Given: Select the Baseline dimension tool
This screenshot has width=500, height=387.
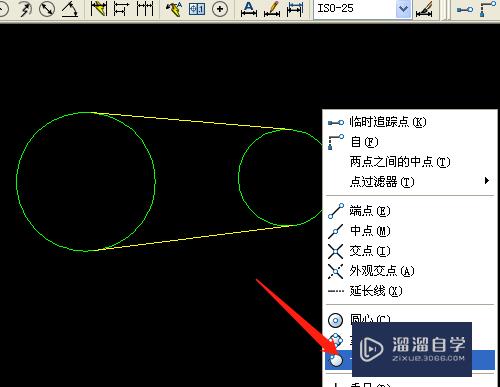Looking at the screenshot, I should pos(121,9).
